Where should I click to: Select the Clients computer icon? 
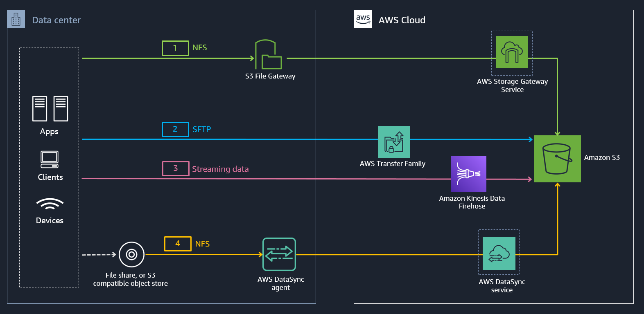[50, 159]
